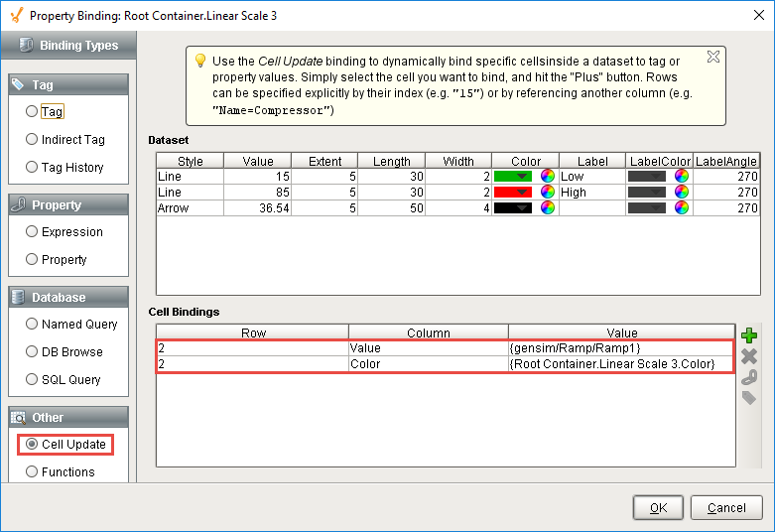Click the OK button
This screenshot has height=532, width=775.
pos(658,508)
